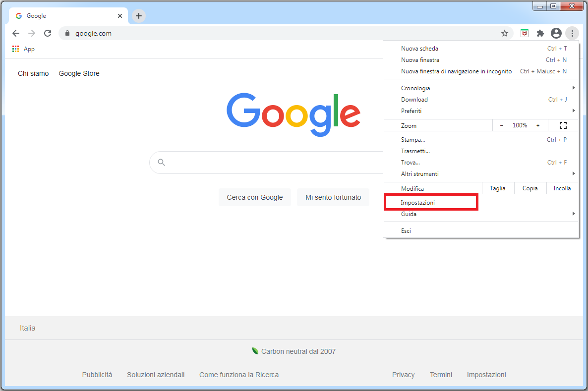588x391 pixels.
Task: Reload the page with the refresh icon
Action: point(48,33)
